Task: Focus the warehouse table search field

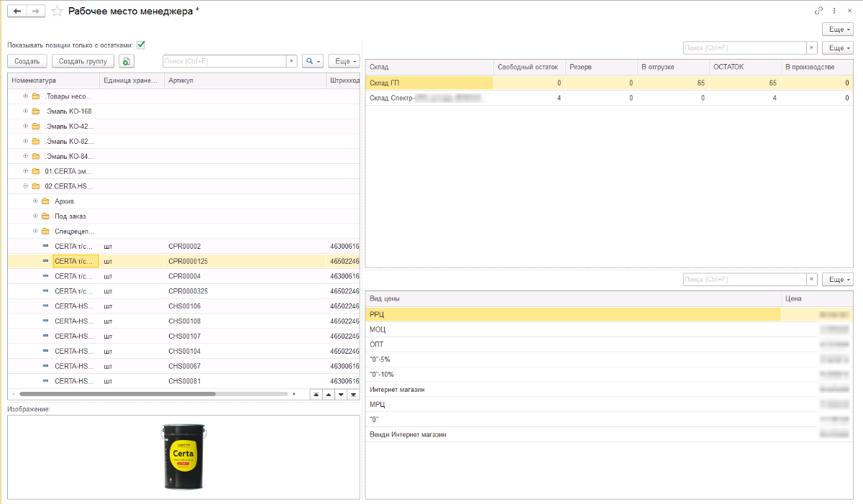Action: click(744, 47)
